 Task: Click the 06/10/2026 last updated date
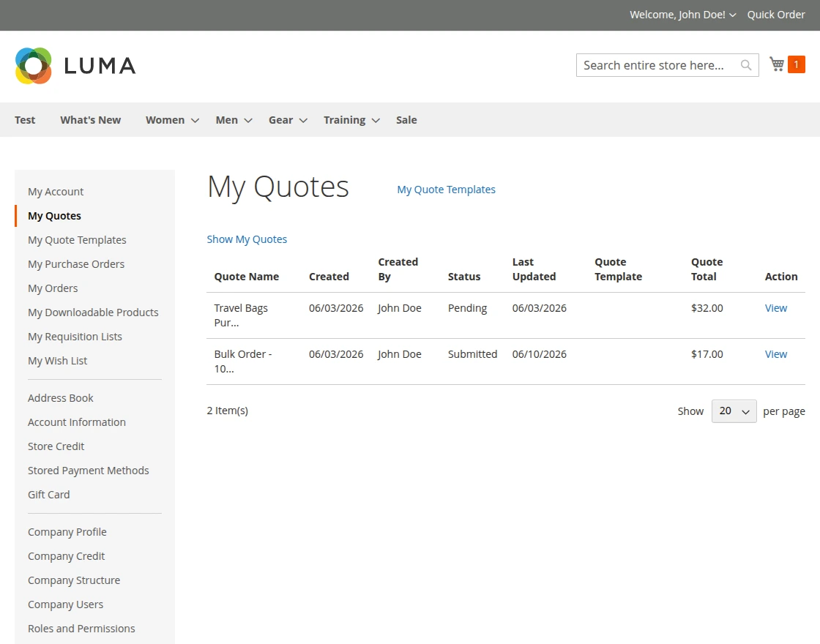point(539,354)
